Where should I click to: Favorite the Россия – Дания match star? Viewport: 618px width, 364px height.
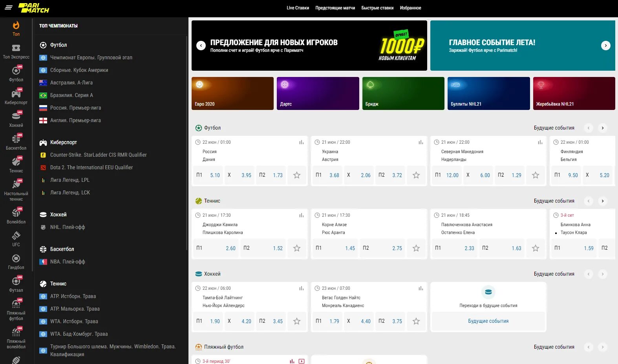click(x=297, y=175)
